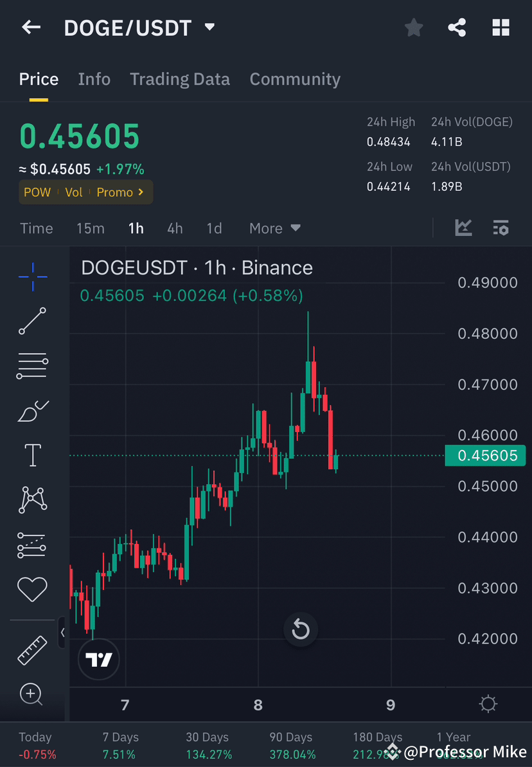Image resolution: width=532 pixels, height=767 pixels.
Task: Open the Community tab
Action: (x=295, y=78)
